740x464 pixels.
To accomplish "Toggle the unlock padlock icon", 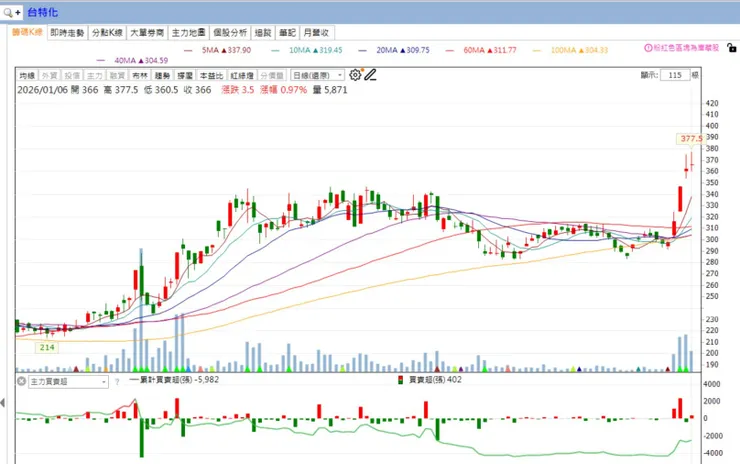I will (x=732, y=48).
